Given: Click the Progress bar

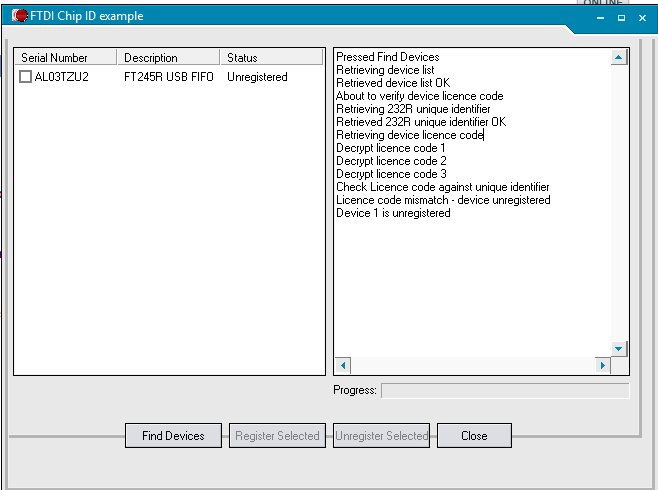Looking at the screenshot, I should [505, 391].
